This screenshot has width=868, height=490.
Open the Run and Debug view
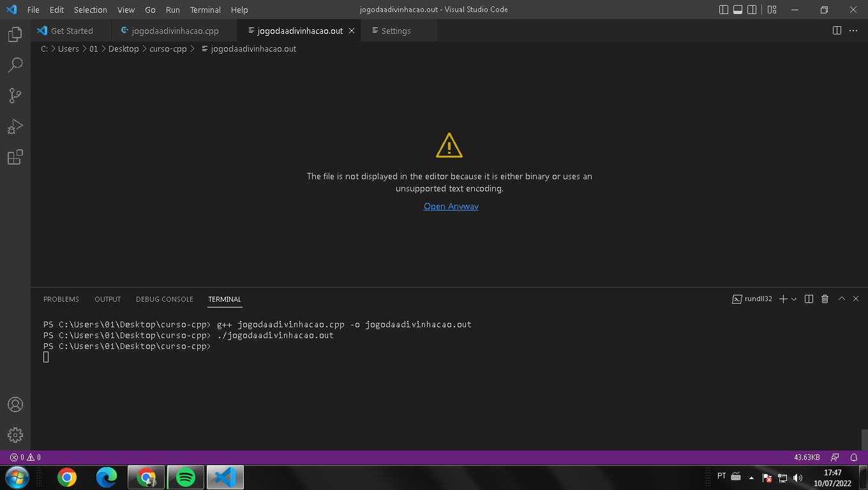click(x=15, y=126)
